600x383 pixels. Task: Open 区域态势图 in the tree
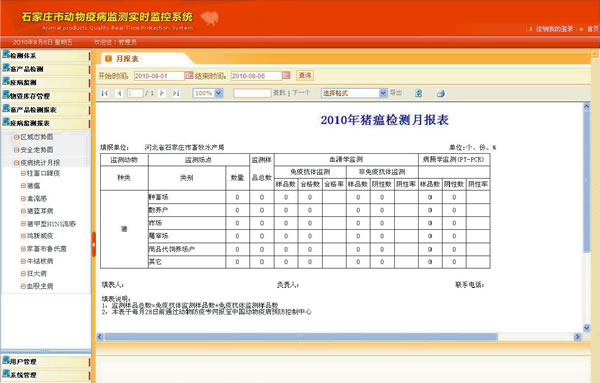[x=37, y=137]
